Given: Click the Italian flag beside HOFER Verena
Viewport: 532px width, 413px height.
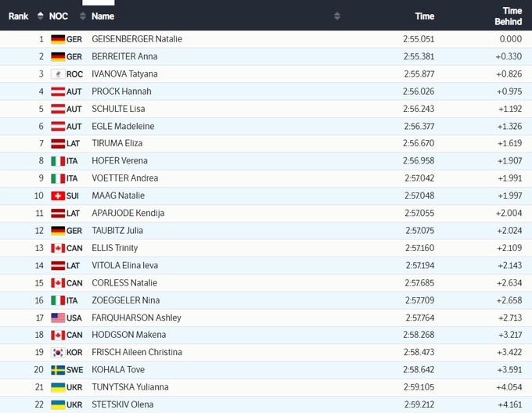Looking at the screenshot, I should click(x=58, y=161).
